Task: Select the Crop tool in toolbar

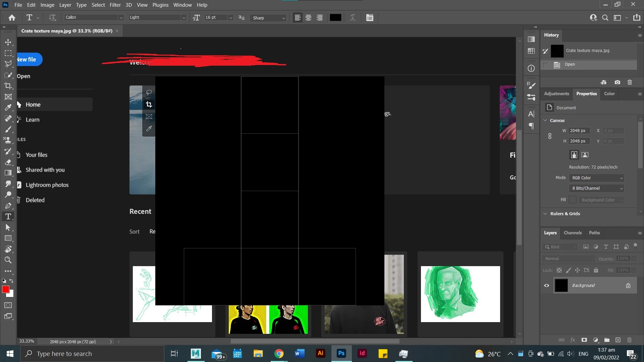Action: click(x=8, y=86)
